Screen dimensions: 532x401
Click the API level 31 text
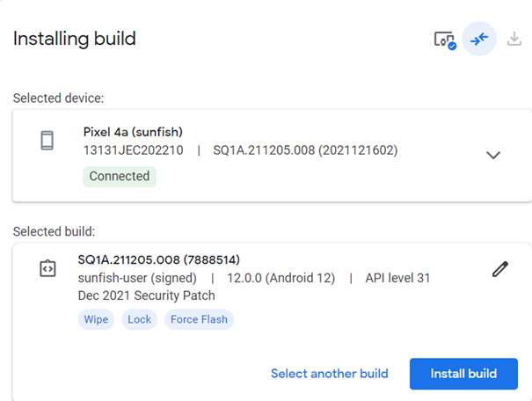point(397,278)
